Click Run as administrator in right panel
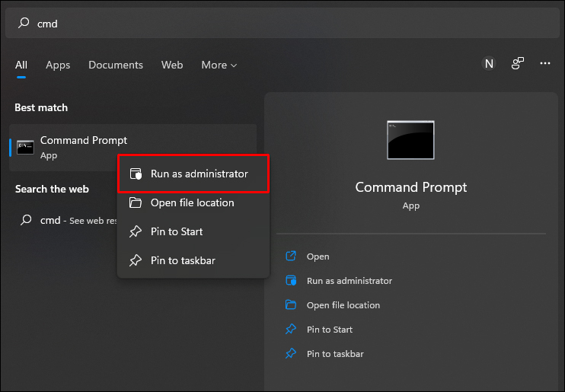The image size is (565, 392). pyautogui.click(x=349, y=281)
